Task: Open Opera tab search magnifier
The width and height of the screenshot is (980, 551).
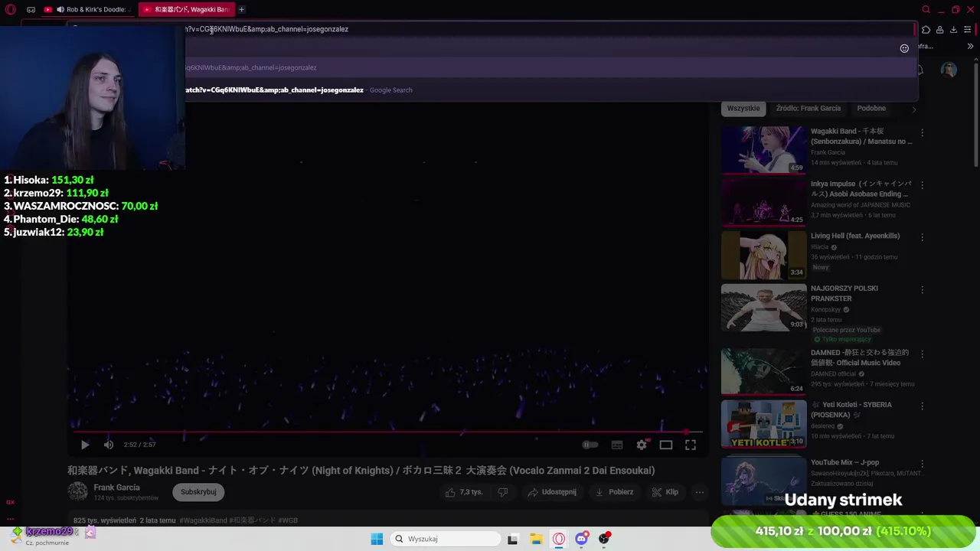Action: [x=926, y=10]
